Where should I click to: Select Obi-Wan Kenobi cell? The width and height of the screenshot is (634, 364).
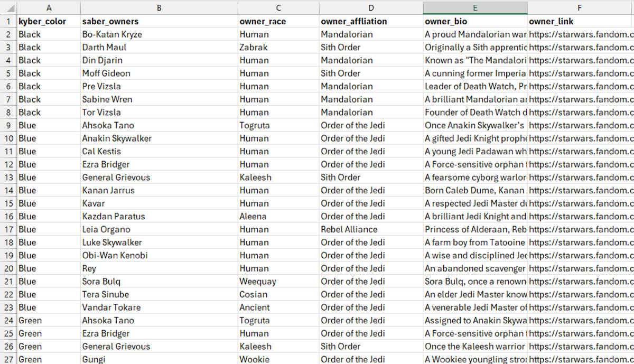click(x=159, y=256)
